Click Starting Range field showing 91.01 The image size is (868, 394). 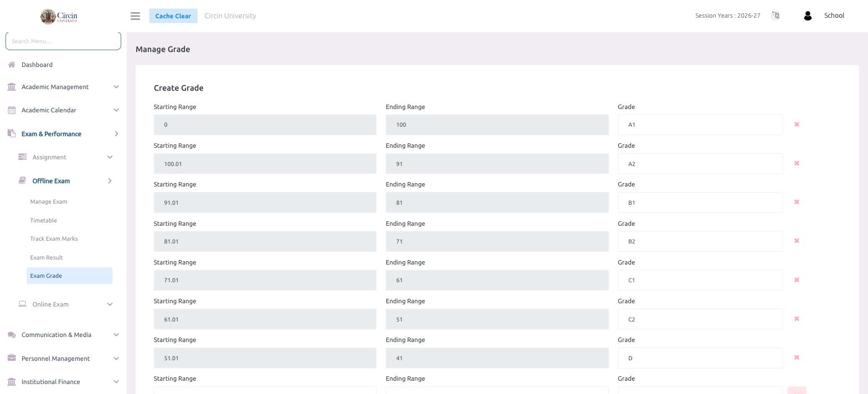point(265,203)
